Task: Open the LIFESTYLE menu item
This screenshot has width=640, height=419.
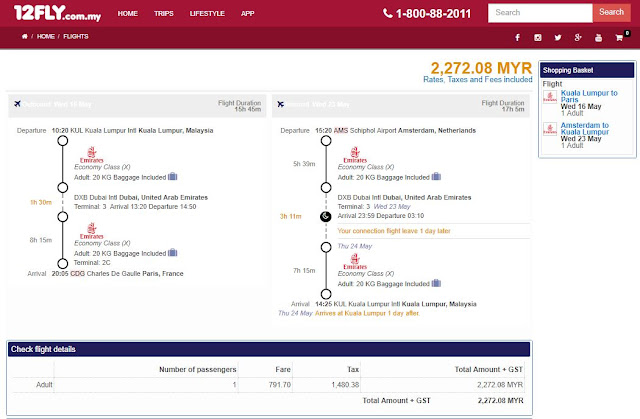Action: pyautogui.click(x=207, y=13)
